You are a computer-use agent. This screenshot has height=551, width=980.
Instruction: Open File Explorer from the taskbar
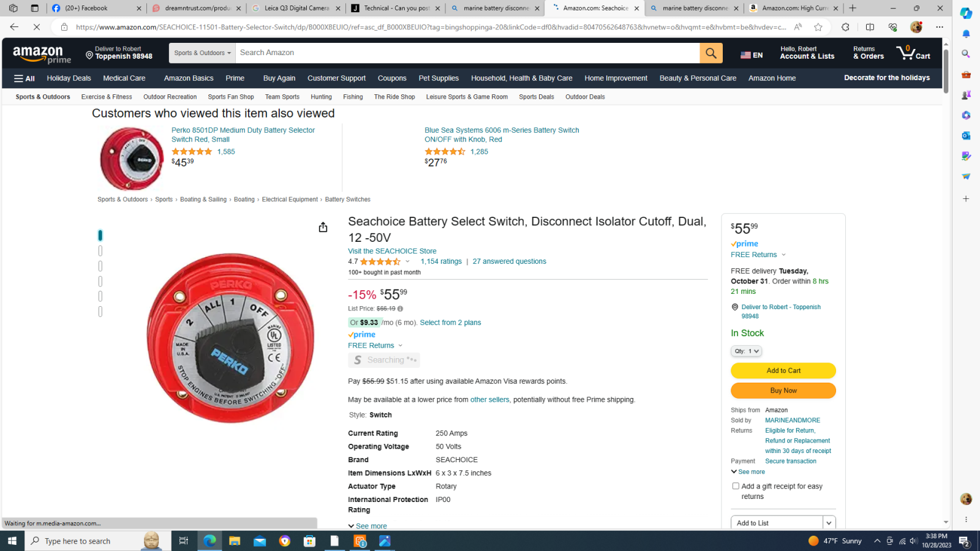[x=235, y=541]
